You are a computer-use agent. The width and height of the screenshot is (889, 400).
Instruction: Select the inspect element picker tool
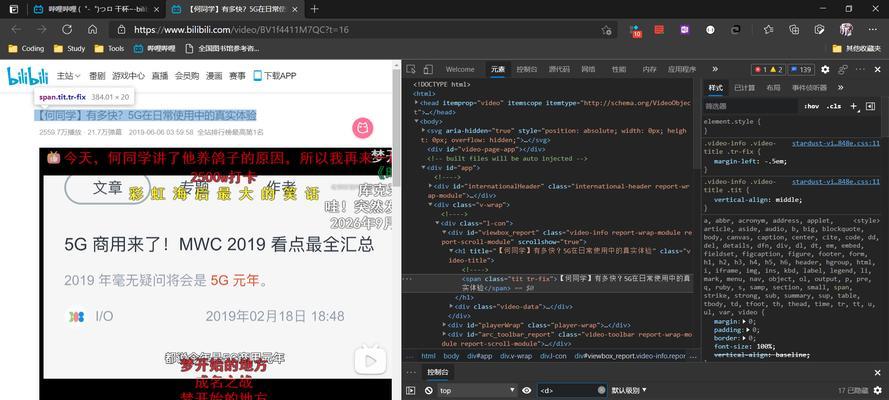pyautogui.click(x=411, y=69)
